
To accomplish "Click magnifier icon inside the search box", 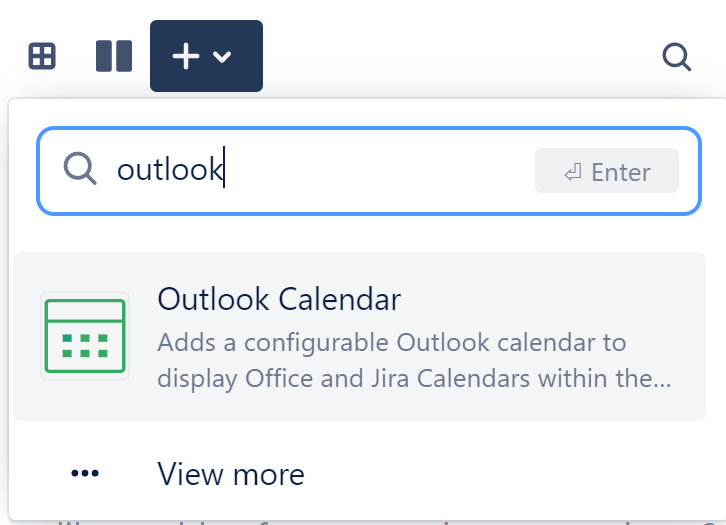I will pyautogui.click(x=79, y=170).
